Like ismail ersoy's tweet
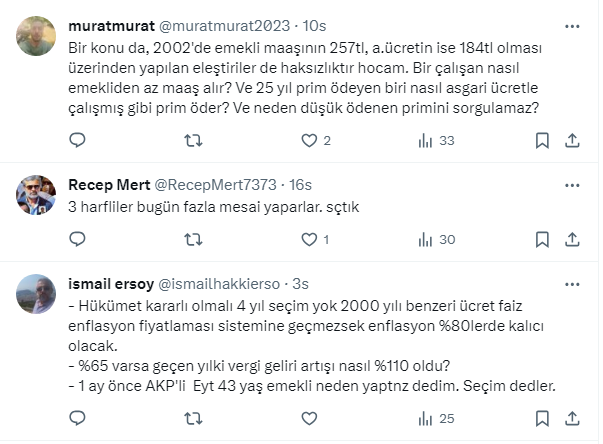The image size is (603, 444). click(x=311, y=418)
